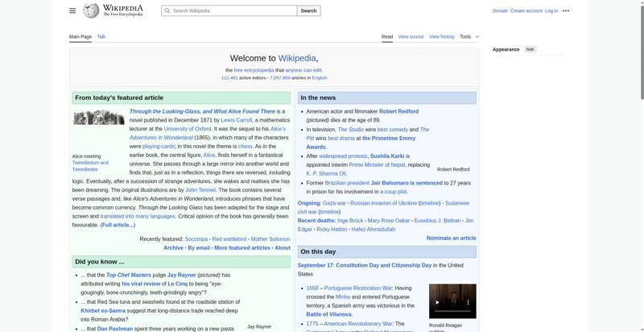The width and height of the screenshot is (644, 332).
Task: Click More featured articles link
Action: [242, 247]
